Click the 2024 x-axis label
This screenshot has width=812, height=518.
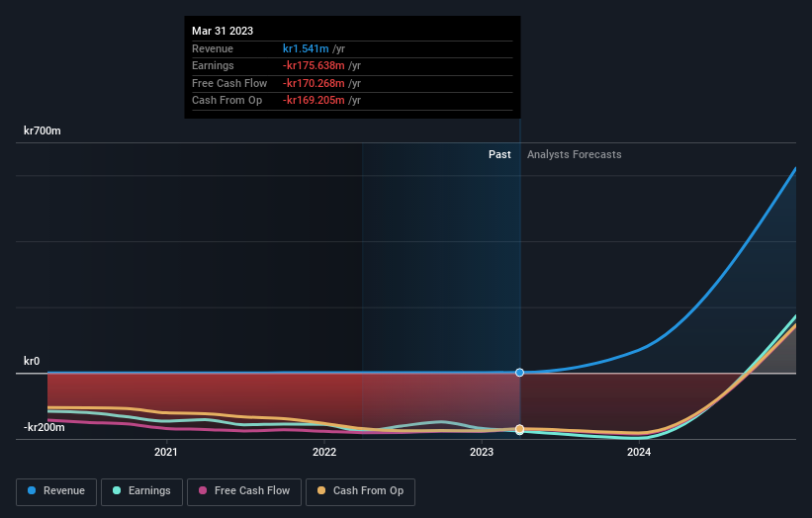click(x=639, y=452)
